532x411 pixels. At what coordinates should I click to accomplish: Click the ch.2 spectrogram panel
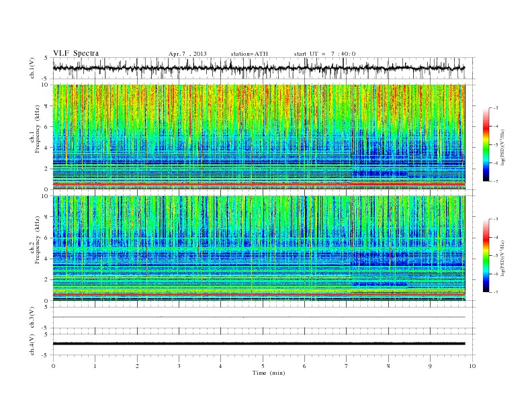259,248
